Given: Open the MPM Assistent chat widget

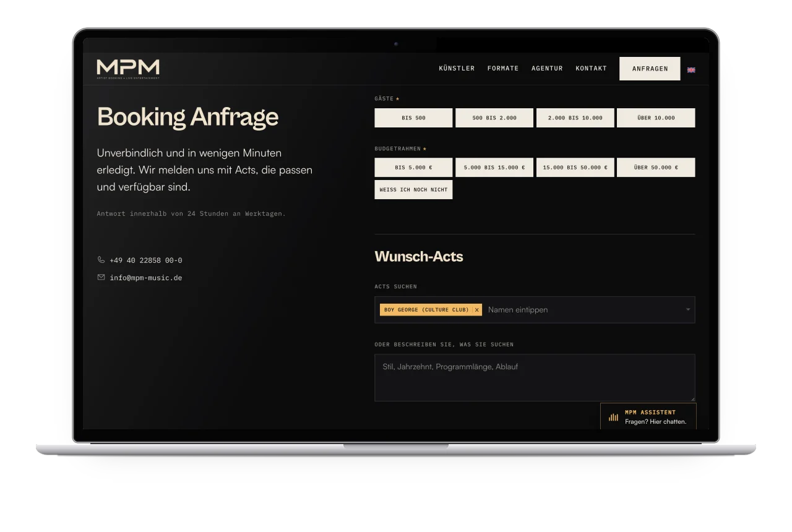Looking at the screenshot, I should click(648, 416).
